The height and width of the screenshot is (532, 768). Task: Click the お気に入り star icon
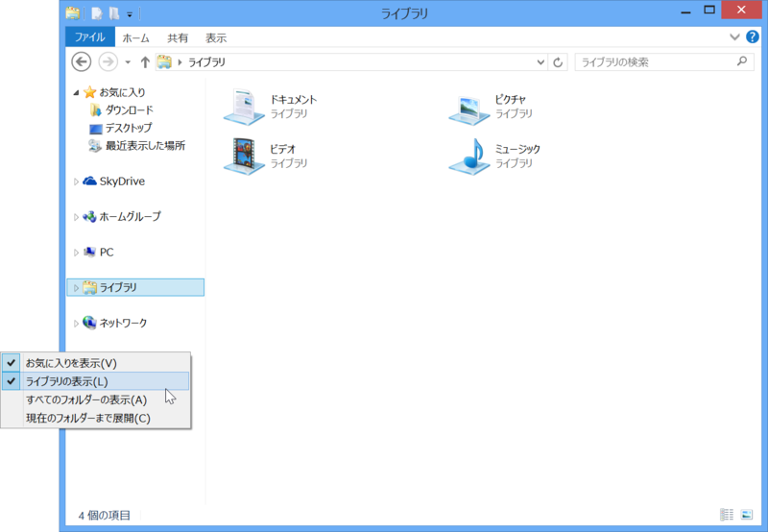pos(89,92)
